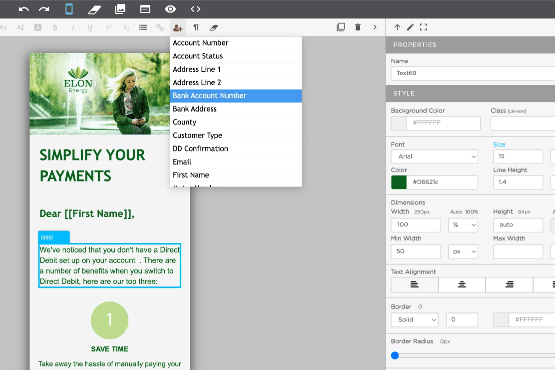Apply subscript formatting
This screenshot has width=555, height=370.
coord(126,28)
